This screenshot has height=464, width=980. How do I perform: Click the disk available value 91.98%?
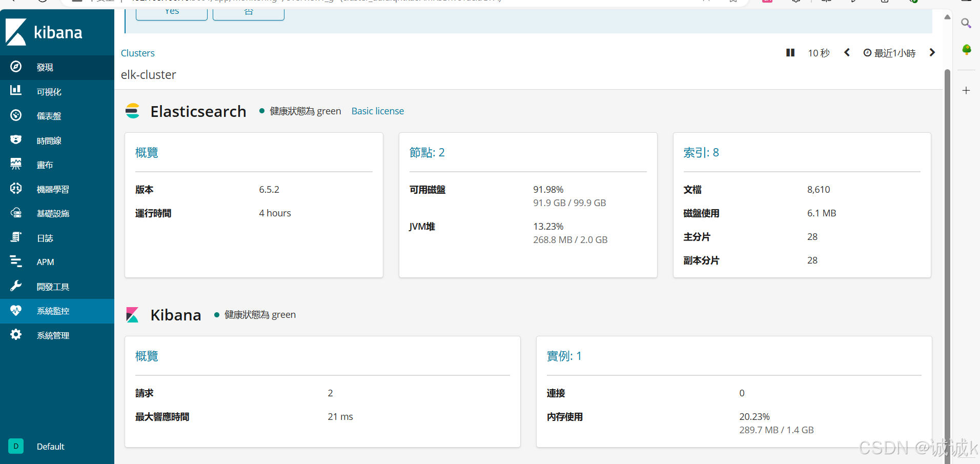[x=548, y=189]
